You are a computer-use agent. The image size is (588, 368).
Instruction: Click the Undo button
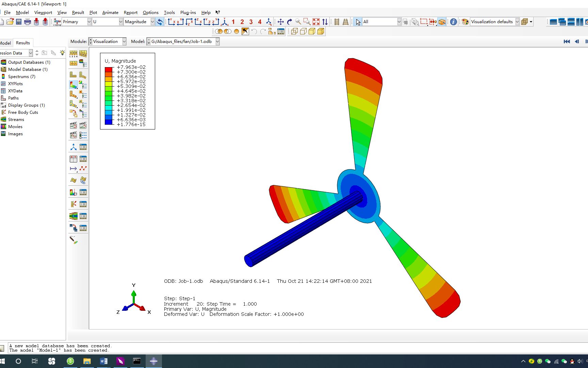click(254, 31)
